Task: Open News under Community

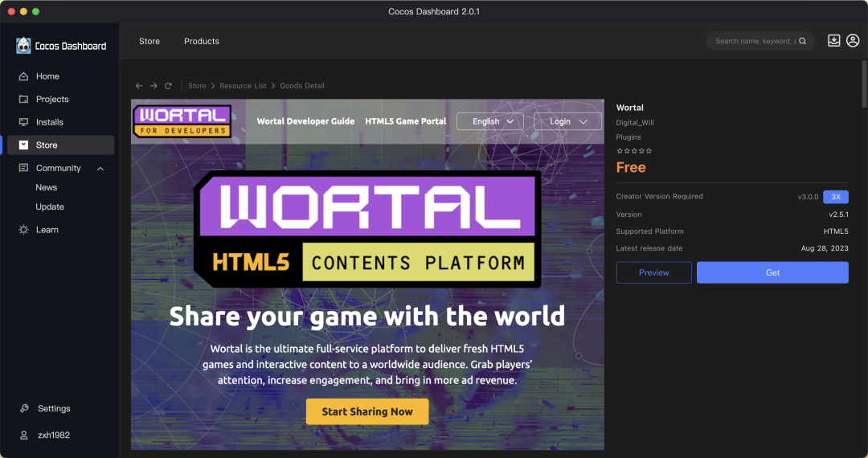Action: pos(47,187)
